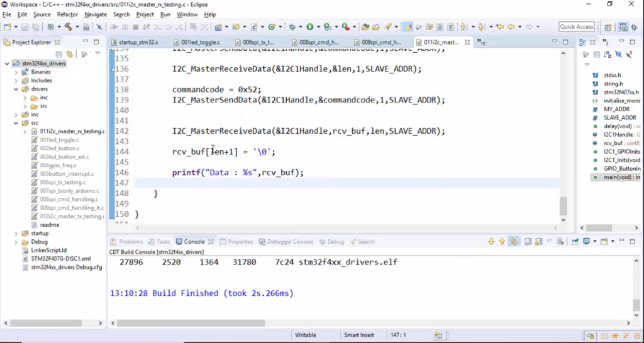This screenshot has height=343, width=644.
Task: Click the Open Perspective icon
Action: tap(608, 27)
